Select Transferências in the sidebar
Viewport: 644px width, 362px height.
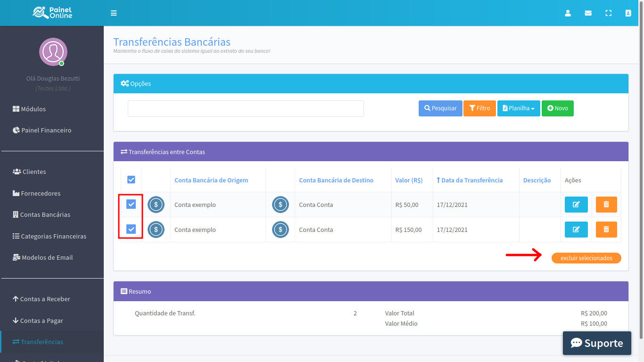(52, 342)
